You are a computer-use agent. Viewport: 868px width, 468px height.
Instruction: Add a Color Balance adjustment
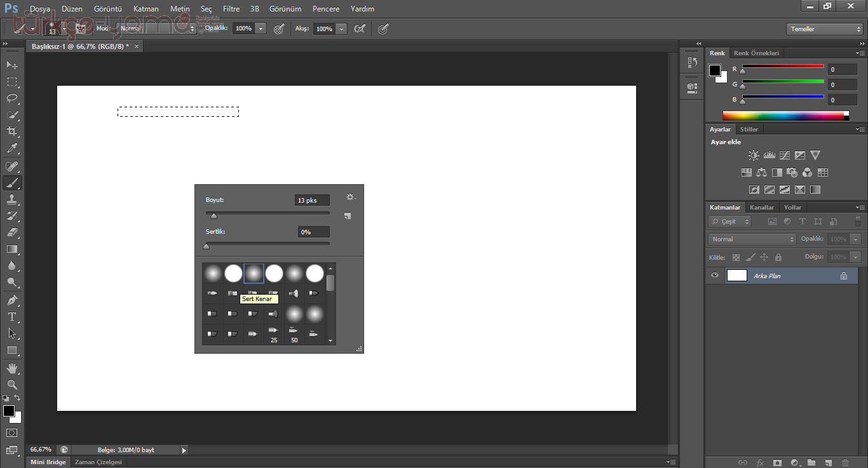point(761,172)
